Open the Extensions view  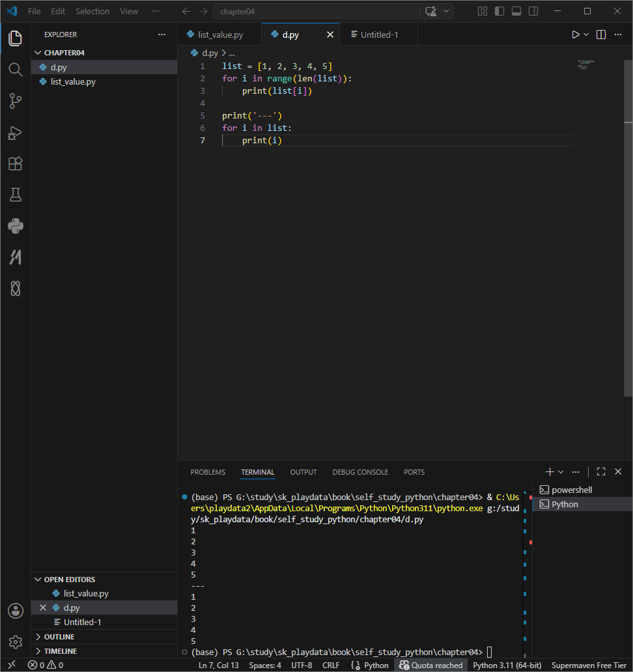click(x=16, y=163)
